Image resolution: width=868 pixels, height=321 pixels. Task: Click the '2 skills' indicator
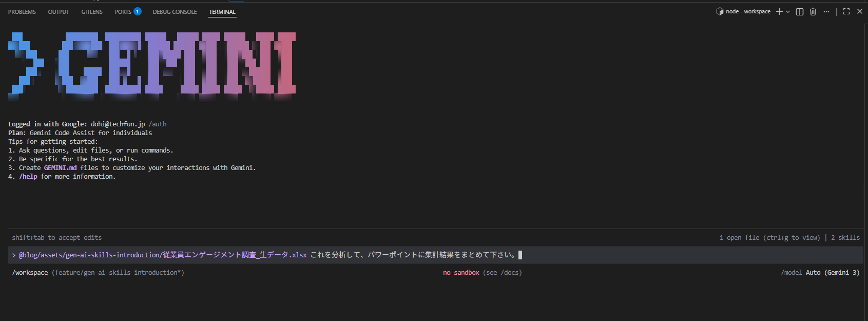tap(845, 238)
